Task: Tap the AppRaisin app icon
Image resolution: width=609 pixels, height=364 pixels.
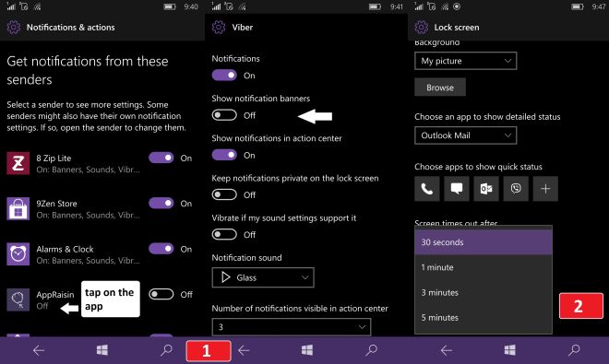Action: 18,299
